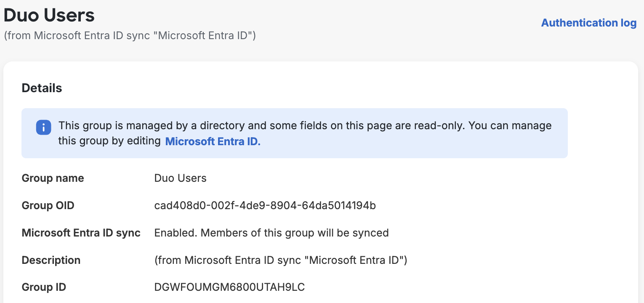Click the Microsoft Entra ID link in the banner

click(213, 141)
